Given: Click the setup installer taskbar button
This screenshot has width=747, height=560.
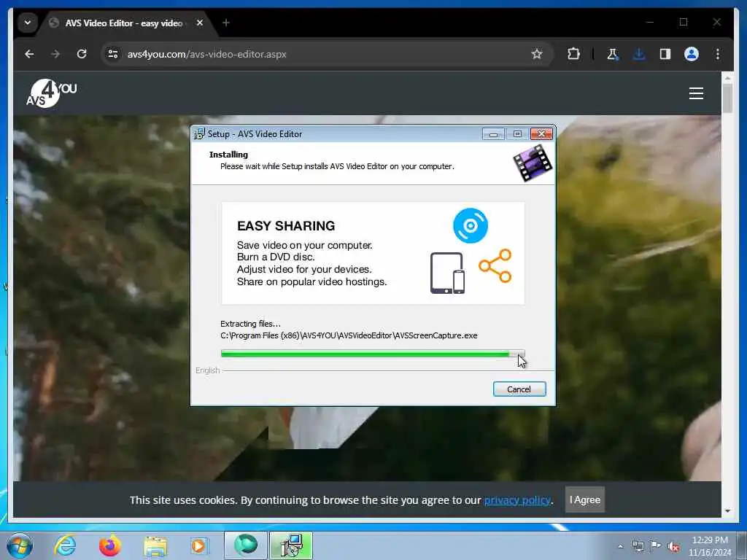Looking at the screenshot, I should click(291, 545).
